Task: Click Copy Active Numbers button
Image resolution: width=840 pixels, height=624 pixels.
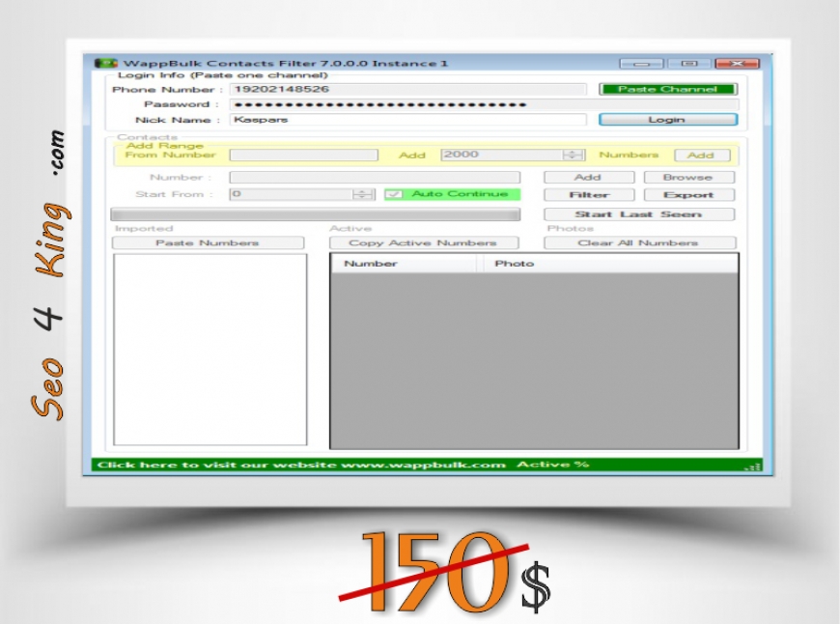Action: coord(423,242)
